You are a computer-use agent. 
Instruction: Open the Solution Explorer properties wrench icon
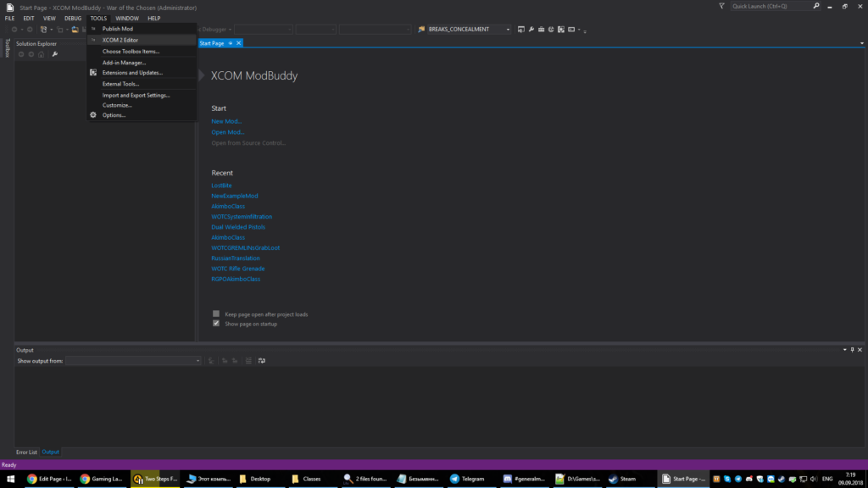click(55, 54)
